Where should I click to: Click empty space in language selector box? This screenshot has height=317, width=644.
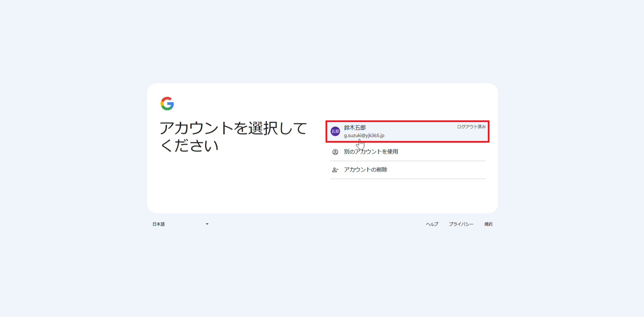pos(184,224)
